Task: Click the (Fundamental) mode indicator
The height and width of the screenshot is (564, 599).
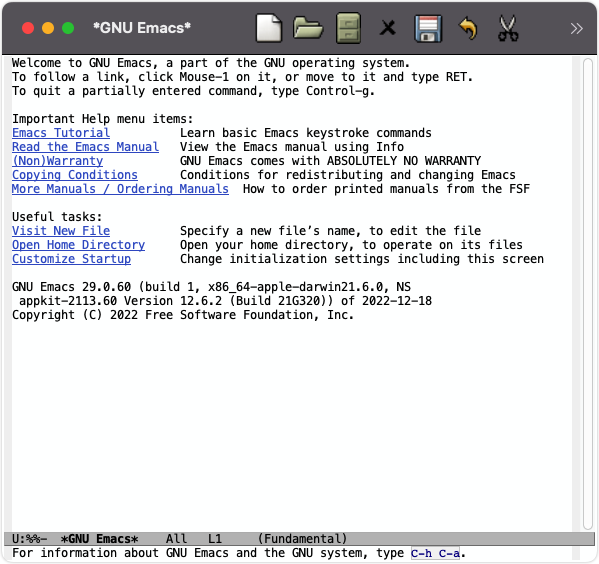Action: tap(302, 539)
